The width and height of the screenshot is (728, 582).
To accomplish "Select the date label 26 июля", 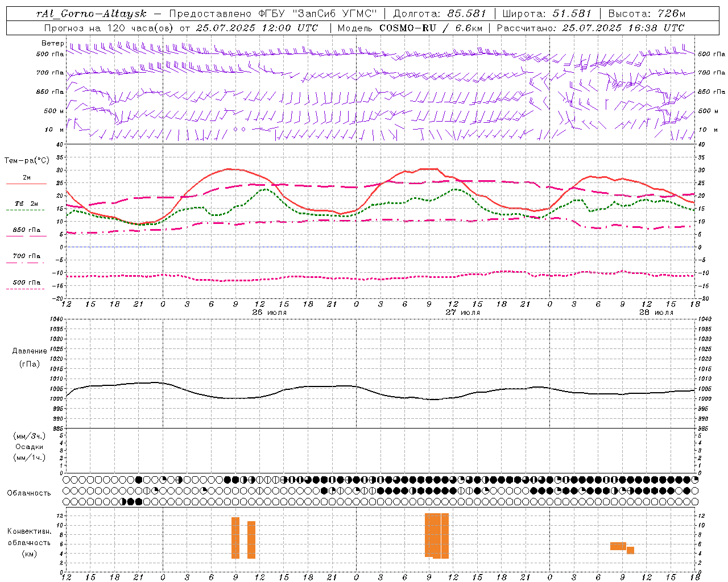I will tap(270, 313).
